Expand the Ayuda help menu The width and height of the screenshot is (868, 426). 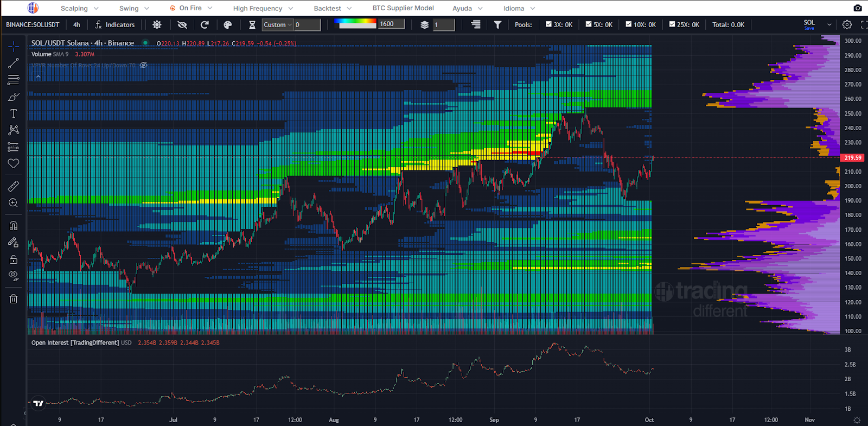point(468,8)
